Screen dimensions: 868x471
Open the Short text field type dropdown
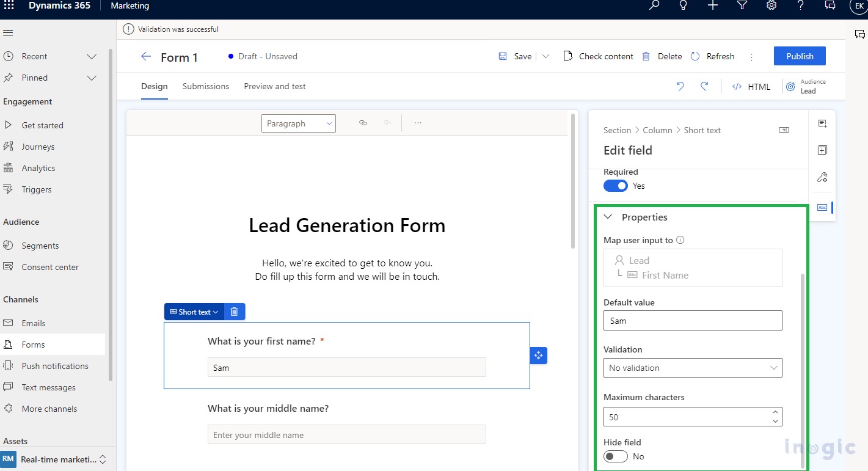(194, 312)
